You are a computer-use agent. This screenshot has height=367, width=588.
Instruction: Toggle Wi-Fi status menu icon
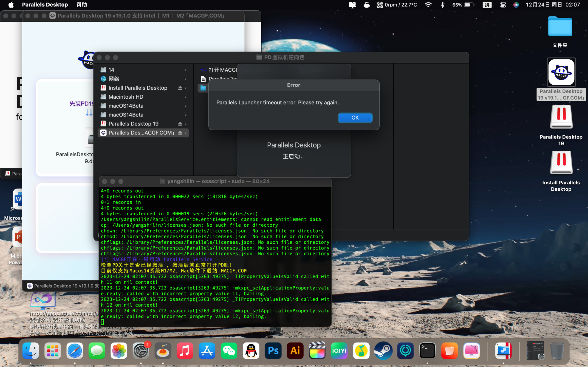428,5
